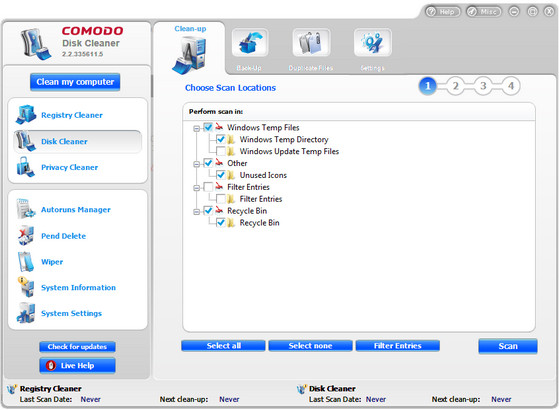The height and width of the screenshot is (410, 559).
Task: Open the Settings gear icon
Action: point(373,42)
